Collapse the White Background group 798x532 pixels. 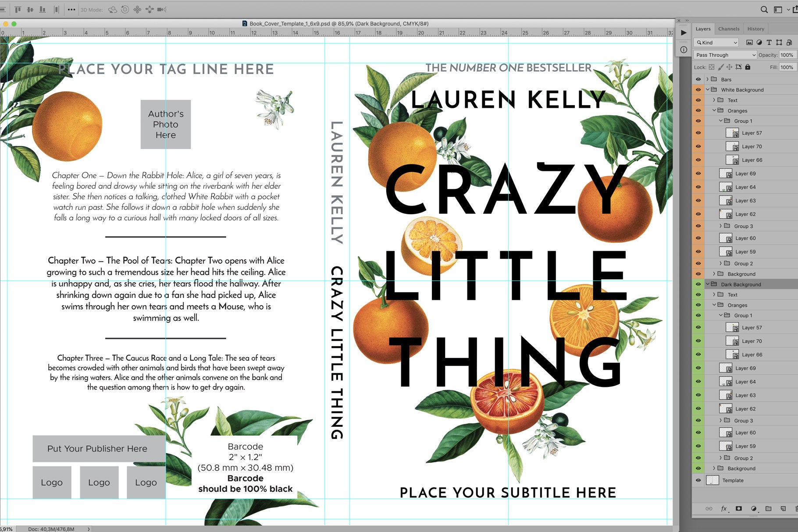(x=709, y=89)
